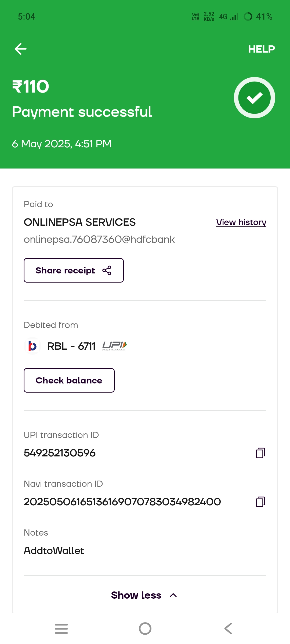Tap the back arrow in the header
Viewport: 290px width, 644px height.
[x=21, y=49]
